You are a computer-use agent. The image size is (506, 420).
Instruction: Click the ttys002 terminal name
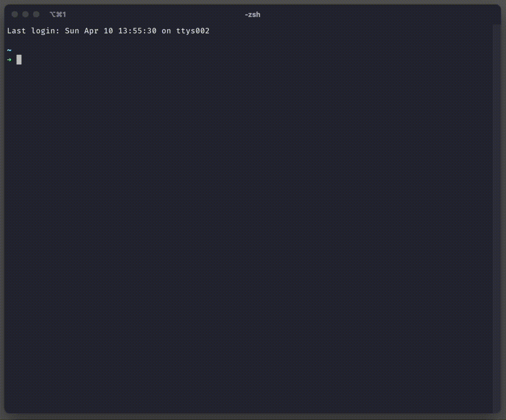tap(193, 31)
